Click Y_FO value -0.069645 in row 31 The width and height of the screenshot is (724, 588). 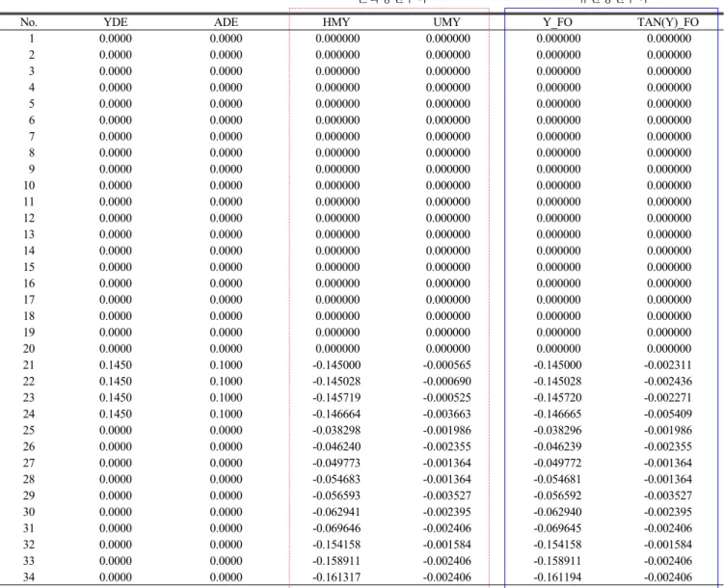tap(558, 528)
